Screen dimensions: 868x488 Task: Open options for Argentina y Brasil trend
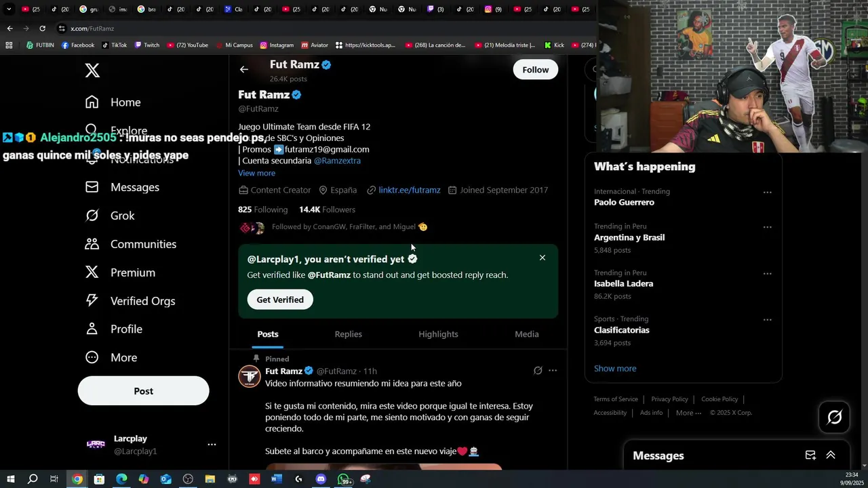(x=768, y=227)
